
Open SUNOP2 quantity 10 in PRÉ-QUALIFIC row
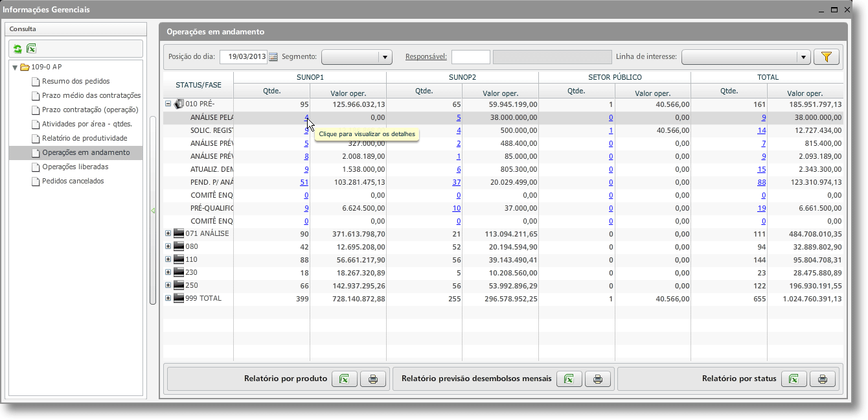pyautogui.click(x=457, y=208)
